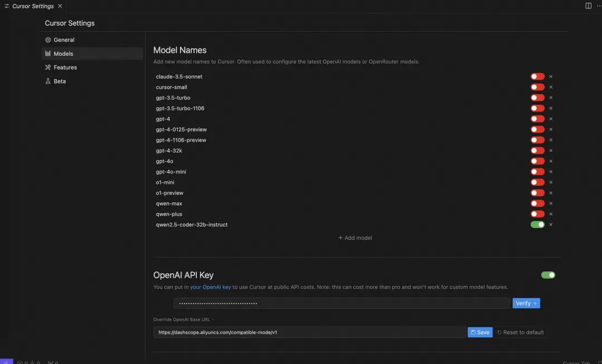602x364 pixels.
Task: Remove the claude-3.5-sonnet model with its X
Action: coord(551,76)
